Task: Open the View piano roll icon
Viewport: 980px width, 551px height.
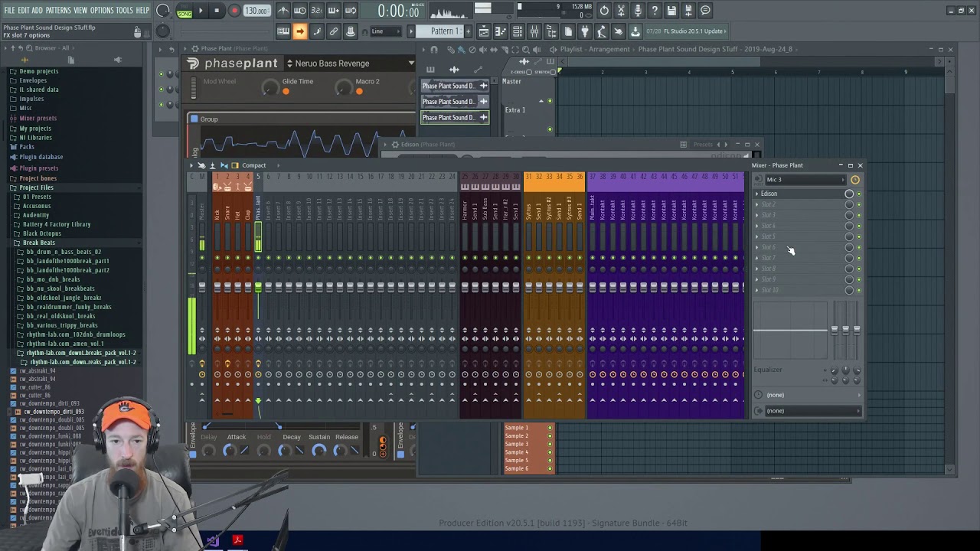Action: [x=501, y=31]
